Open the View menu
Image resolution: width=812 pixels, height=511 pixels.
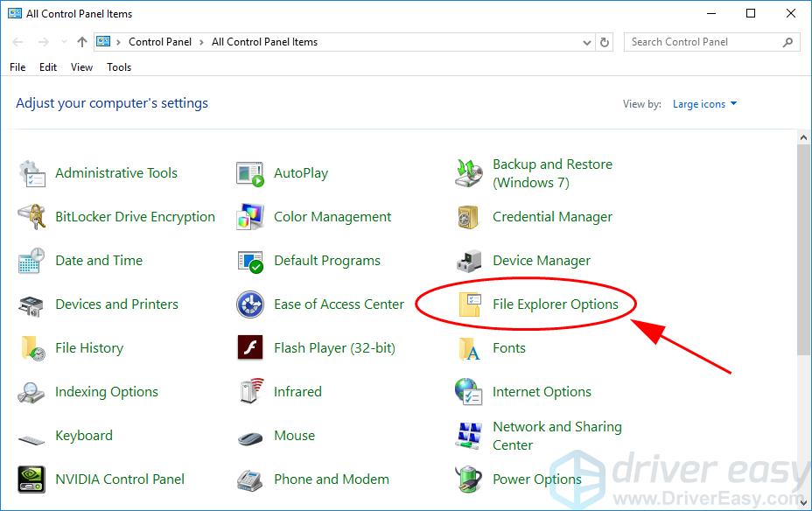click(81, 66)
